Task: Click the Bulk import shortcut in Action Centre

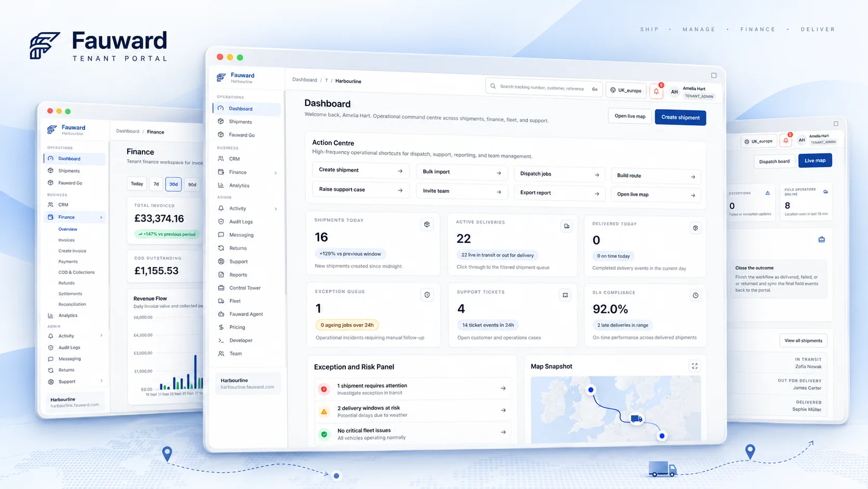Action: [x=462, y=172]
